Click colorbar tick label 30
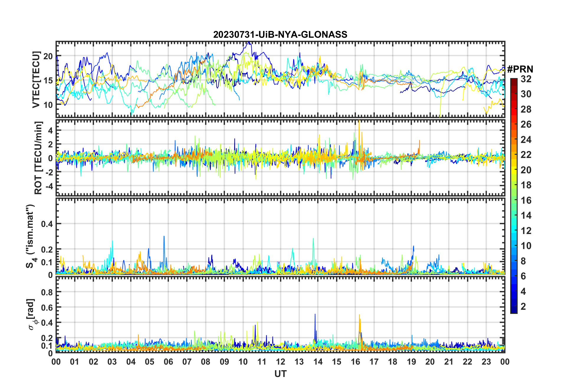 526,94
